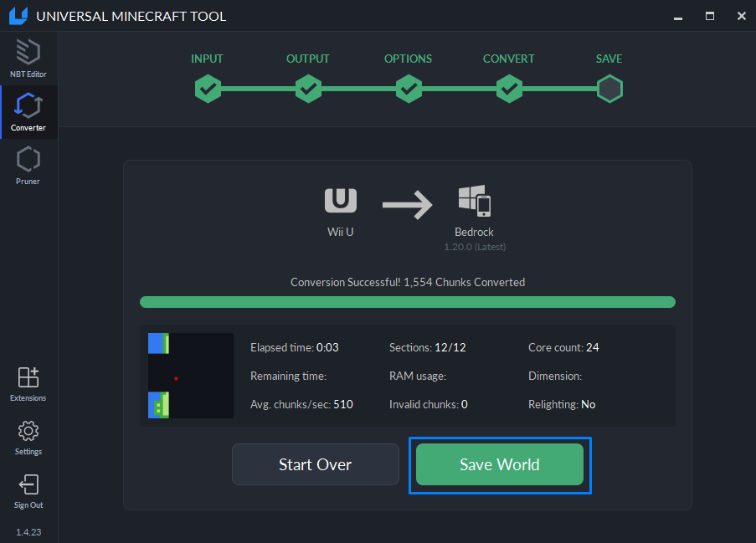
Task: Click the 1.4.23 version number
Action: pyautogui.click(x=28, y=532)
